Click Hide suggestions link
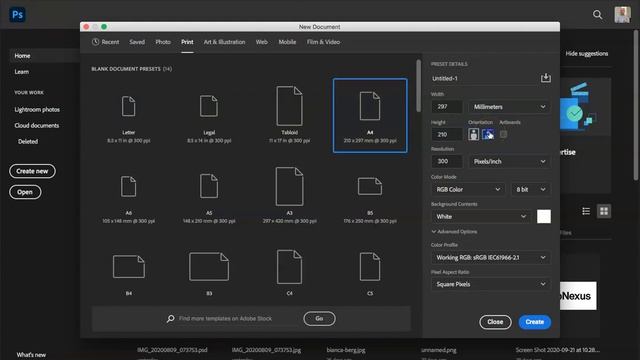 coord(587,53)
